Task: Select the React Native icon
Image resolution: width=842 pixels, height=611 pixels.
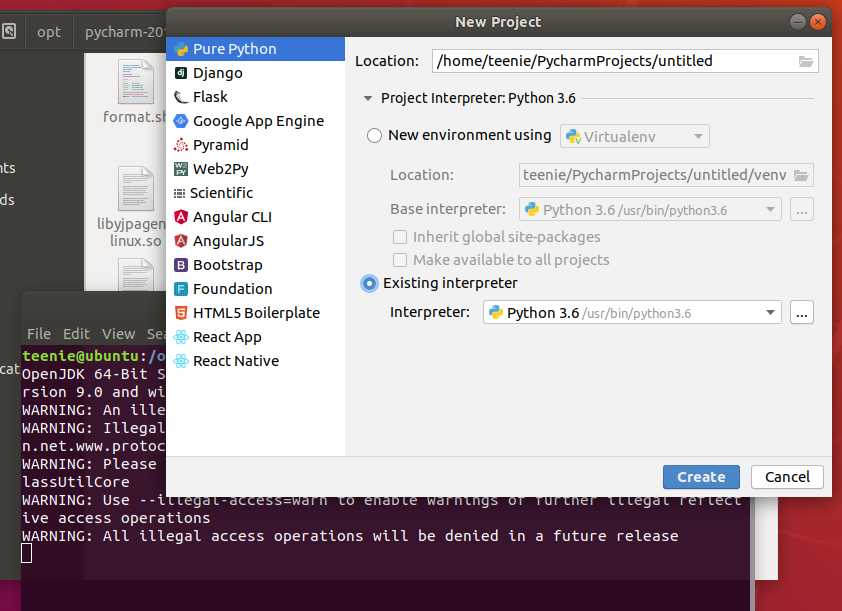Action: click(x=181, y=361)
